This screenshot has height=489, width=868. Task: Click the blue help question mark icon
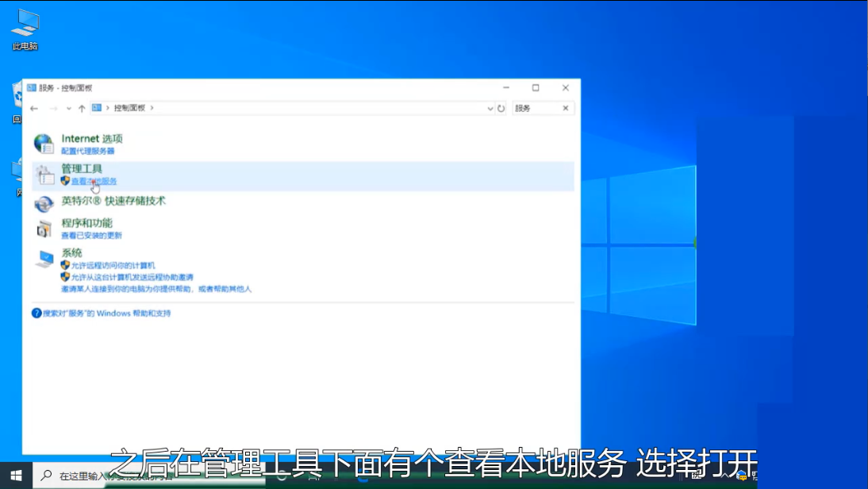pos(36,314)
